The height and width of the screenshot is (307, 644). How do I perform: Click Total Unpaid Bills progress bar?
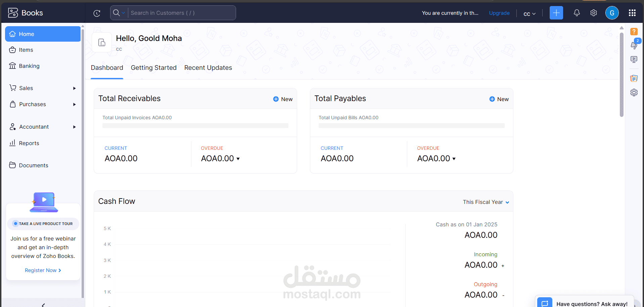[411, 126]
